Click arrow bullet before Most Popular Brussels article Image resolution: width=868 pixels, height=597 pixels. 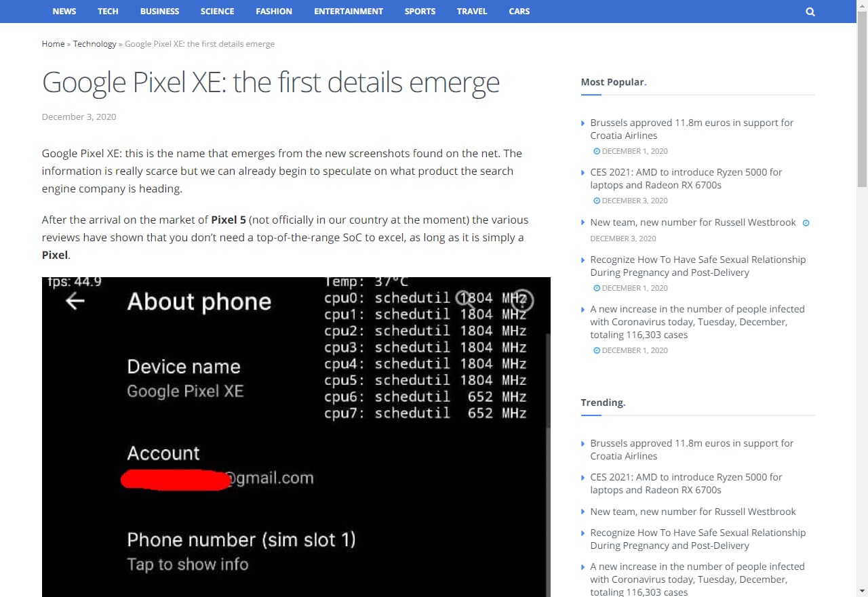tap(583, 123)
